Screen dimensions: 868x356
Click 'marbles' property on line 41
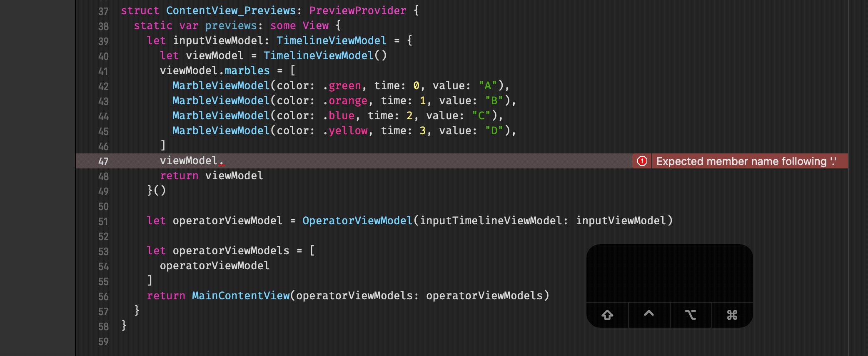[x=247, y=71]
